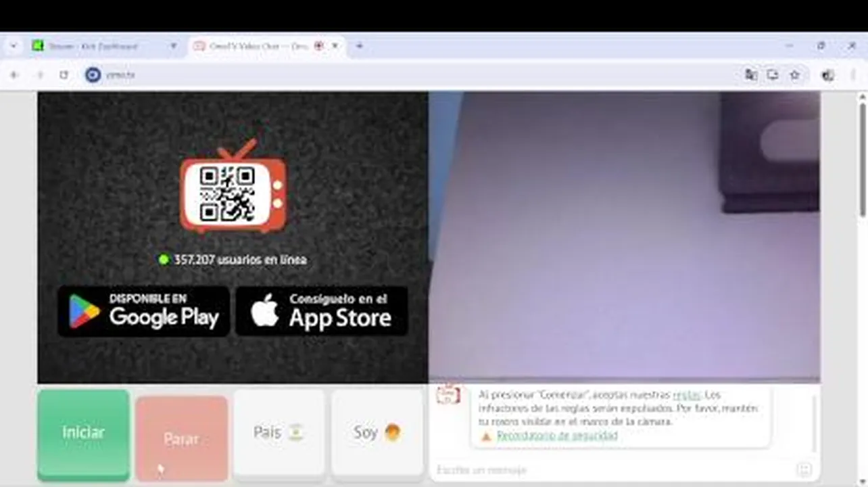This screenshot has height=487, width=868.
Task: Open the emoji picker in message box
Action: (x=804, y=469)
